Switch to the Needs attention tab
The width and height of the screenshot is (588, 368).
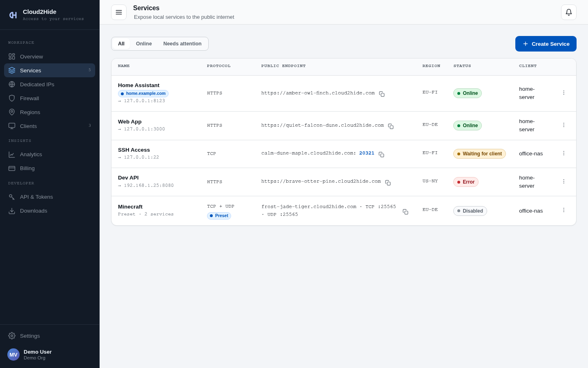[x=183, y=44]
